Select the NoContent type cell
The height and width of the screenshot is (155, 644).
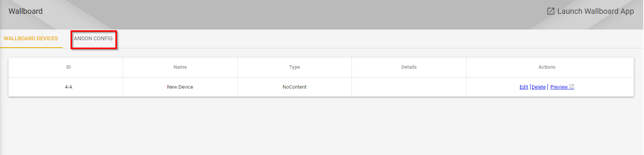(294, 87)
